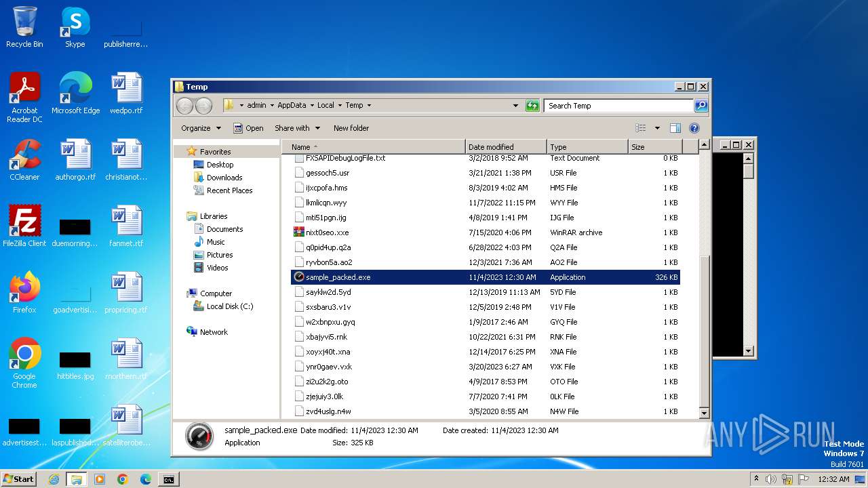Select the sample_packed.exe file
This screenshot has height=488, width=868.
(x=486, y=277)
